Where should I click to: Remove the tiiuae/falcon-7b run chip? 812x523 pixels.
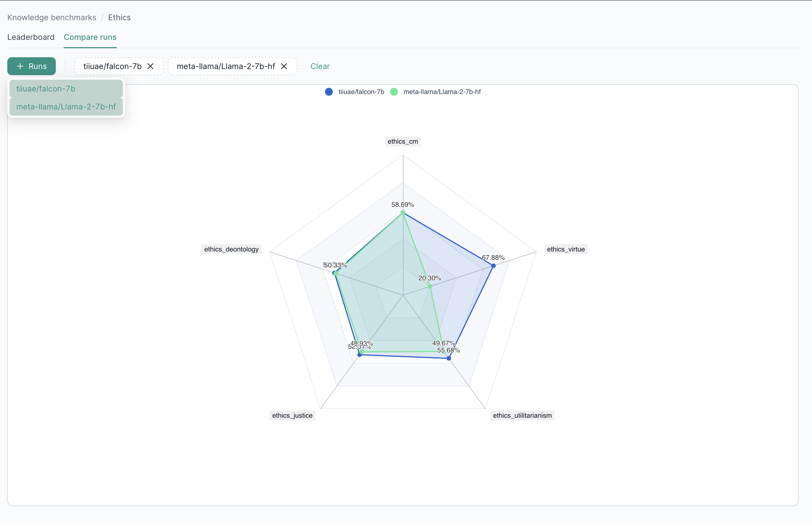pyautogui.click(x=150, y=66)
